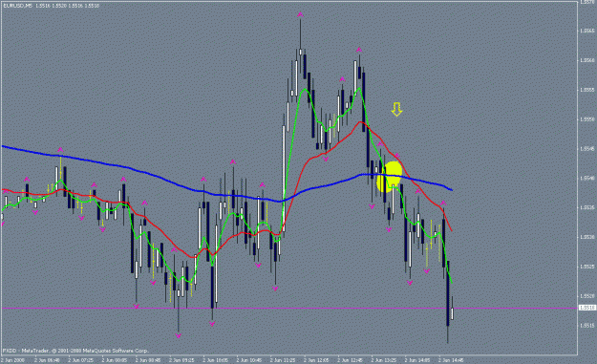Click the 1.5525 price scale label
The width and height of the screenshot is (597, 364).
click(x=587, y=267)
